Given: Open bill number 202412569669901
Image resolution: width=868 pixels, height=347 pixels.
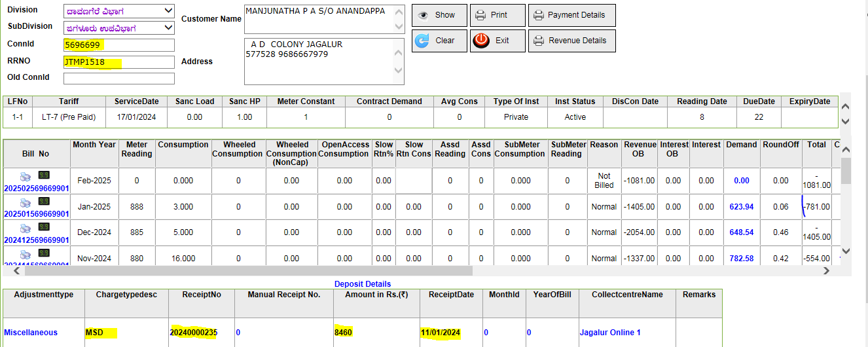Looking at the screenshot, I should [x=37, y=240].
